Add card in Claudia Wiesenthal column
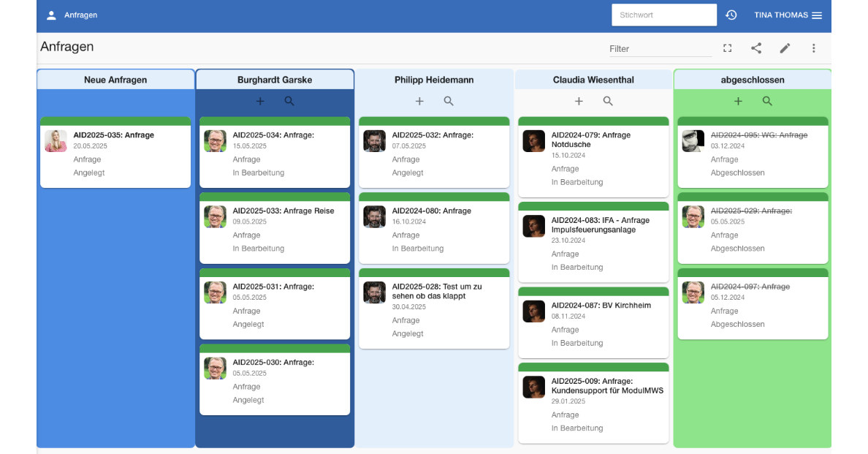Viewport: 868px width, 454px height. 579,102
